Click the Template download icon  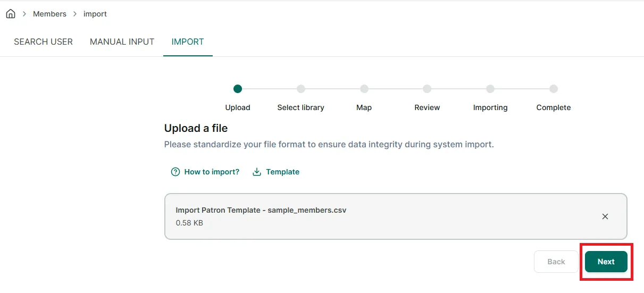257,172
